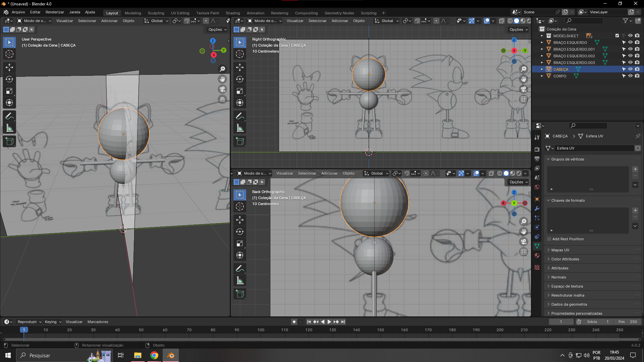Toggle MODELSHEET collection exclude checkbox
The height and width of the screenshot is (362, 644).
[617, 36]
